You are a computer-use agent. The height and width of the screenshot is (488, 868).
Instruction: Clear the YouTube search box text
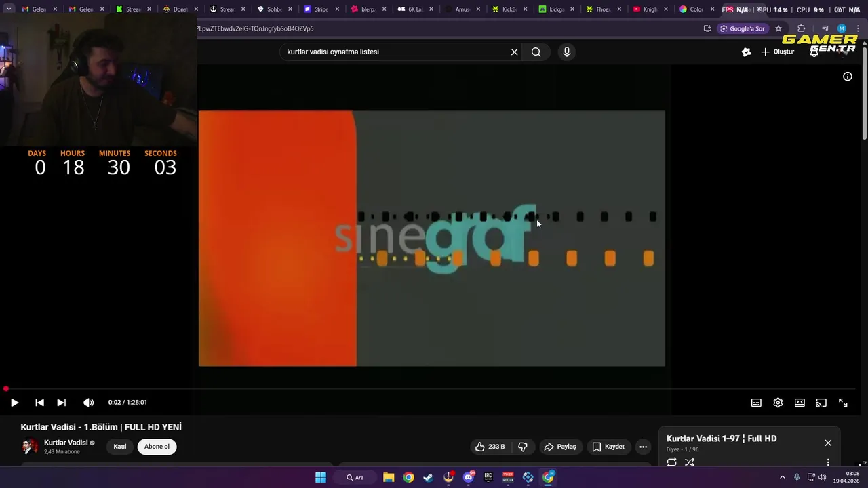pos(514,52)
